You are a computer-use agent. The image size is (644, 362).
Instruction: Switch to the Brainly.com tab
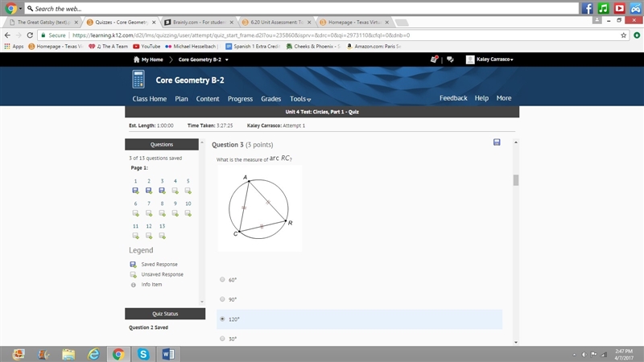(x=199, y=23)
